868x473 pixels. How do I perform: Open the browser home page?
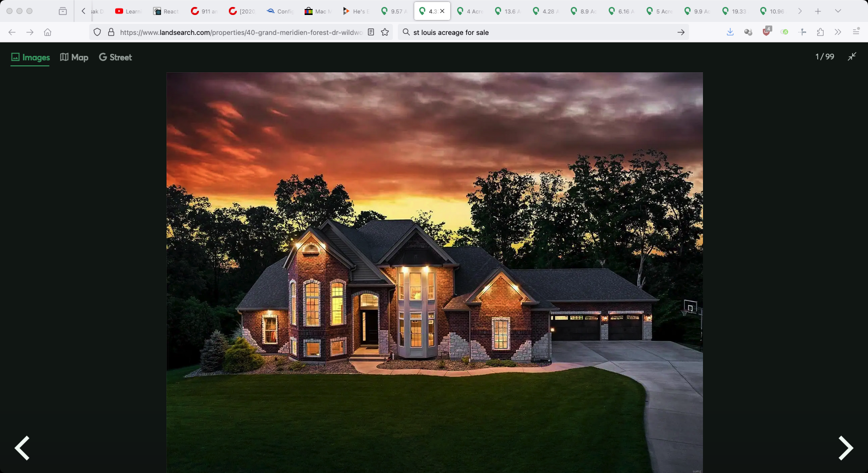pos(48,32)
